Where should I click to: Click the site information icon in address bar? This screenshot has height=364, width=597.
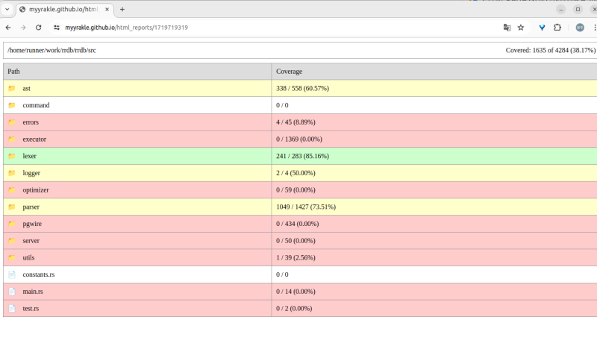(x=56, y=27)
